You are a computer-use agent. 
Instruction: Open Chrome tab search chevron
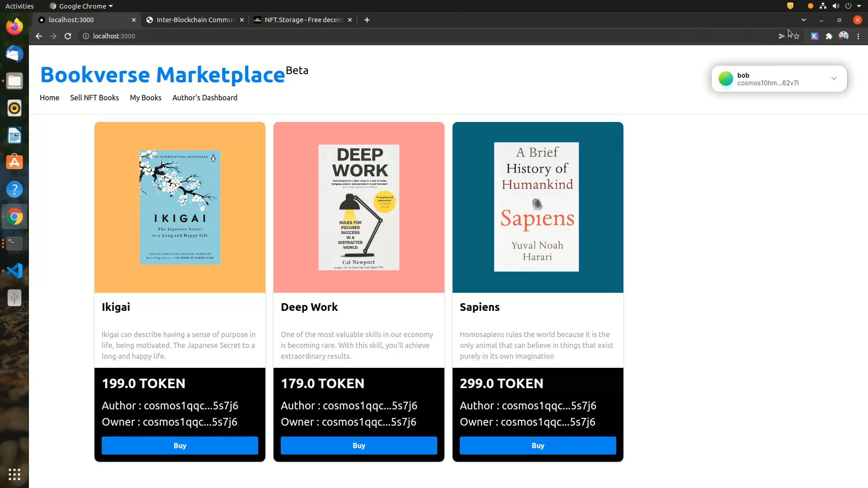click(803, 20)
